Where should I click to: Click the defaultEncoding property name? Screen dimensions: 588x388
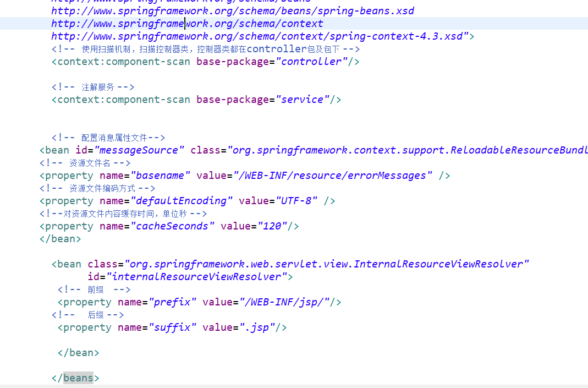click(181, 201)
